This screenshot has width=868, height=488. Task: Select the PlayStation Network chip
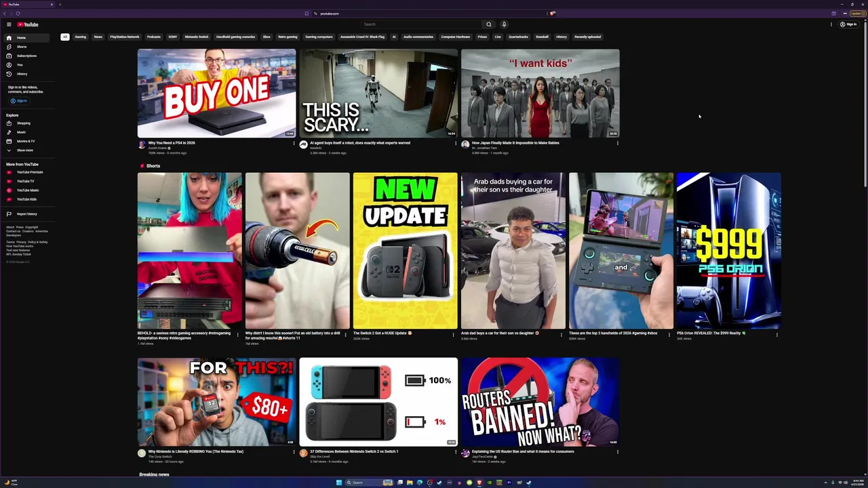pos(125,37)
